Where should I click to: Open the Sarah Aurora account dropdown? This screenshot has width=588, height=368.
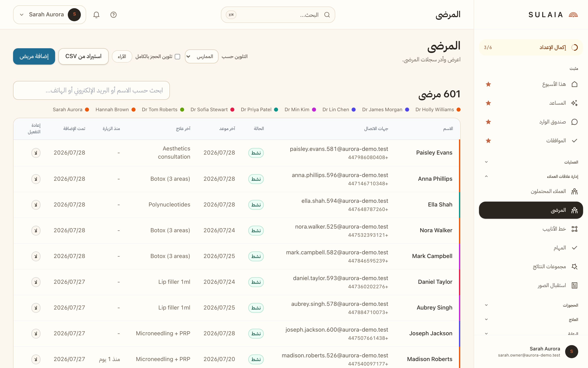[50, 15]
